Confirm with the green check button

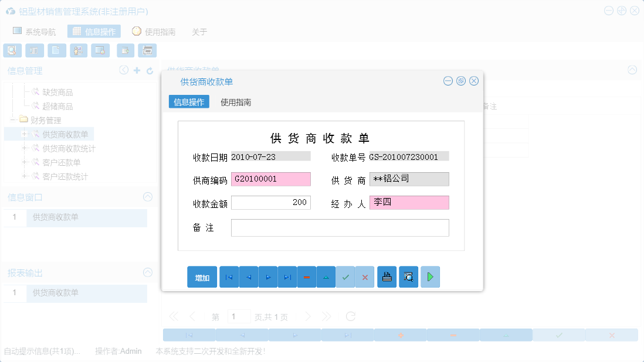click(x=345, y=276)
